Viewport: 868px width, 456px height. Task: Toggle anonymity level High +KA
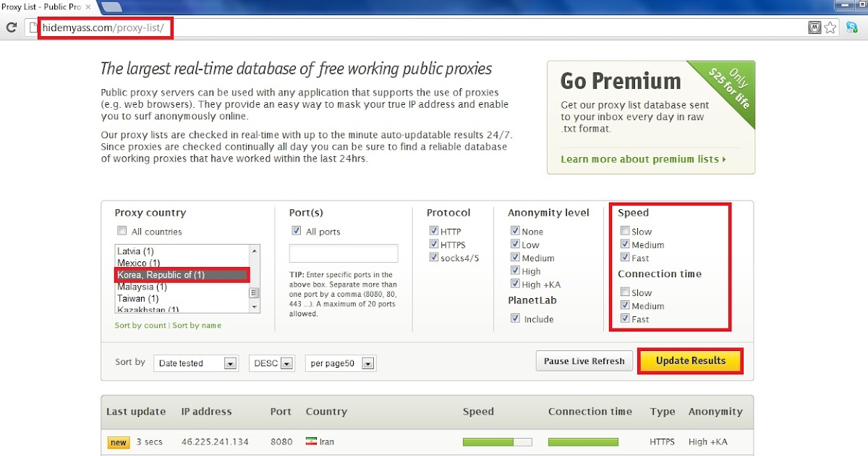(x=515, y=284)
